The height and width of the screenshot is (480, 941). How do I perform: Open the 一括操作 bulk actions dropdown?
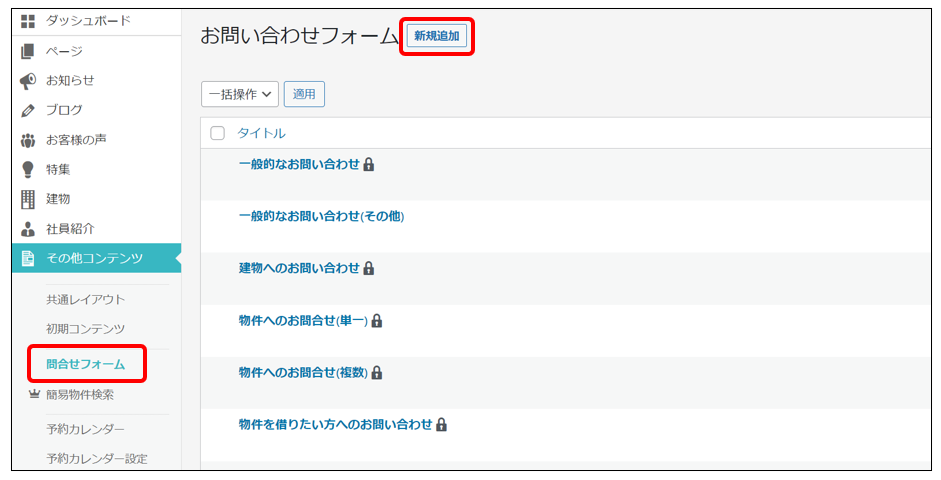[x=240, y=94]
